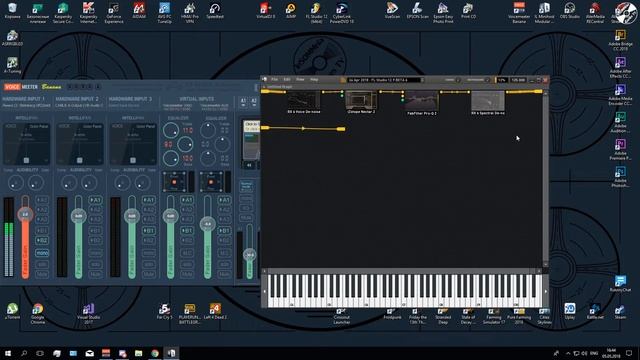Open the iZotope Nectar 2 plugin thumbnail

pyautogui.click(x=361, y=100)
